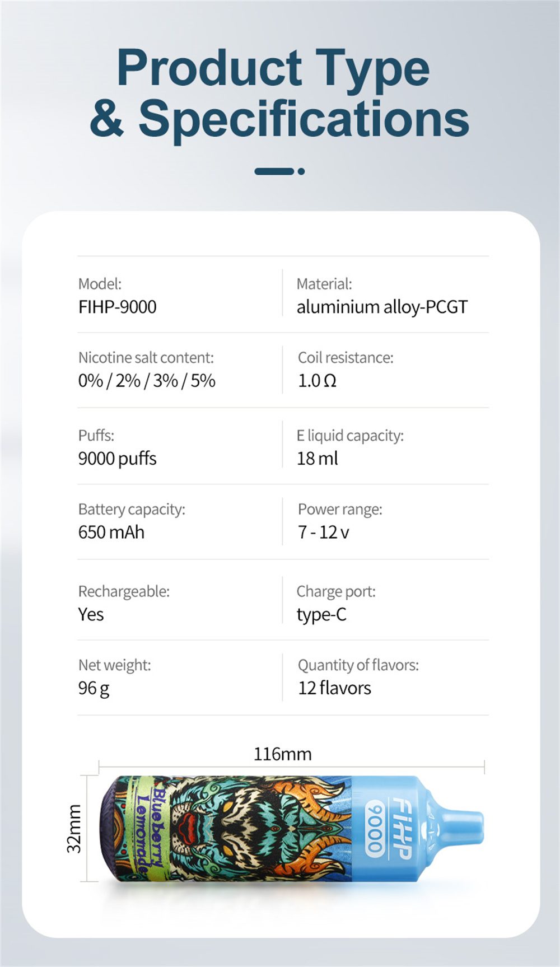Click the Product Type & Specifications heading

[x=279, y=92]
